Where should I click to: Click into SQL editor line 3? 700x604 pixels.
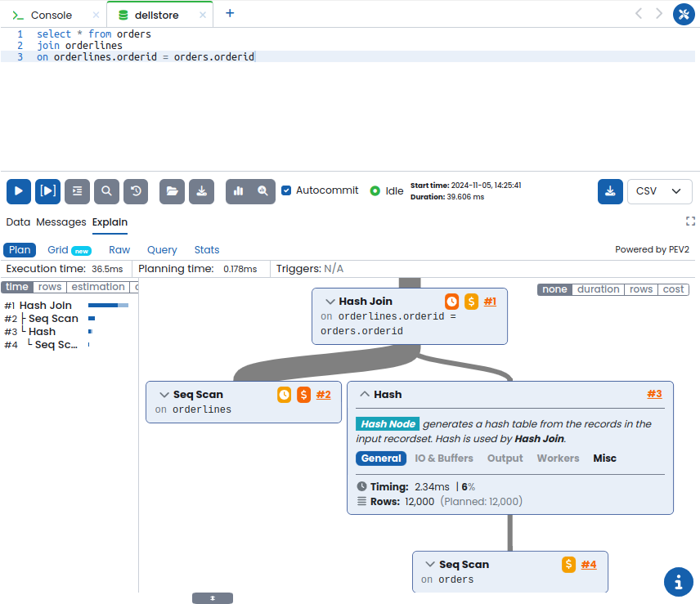tap(348, 56)
